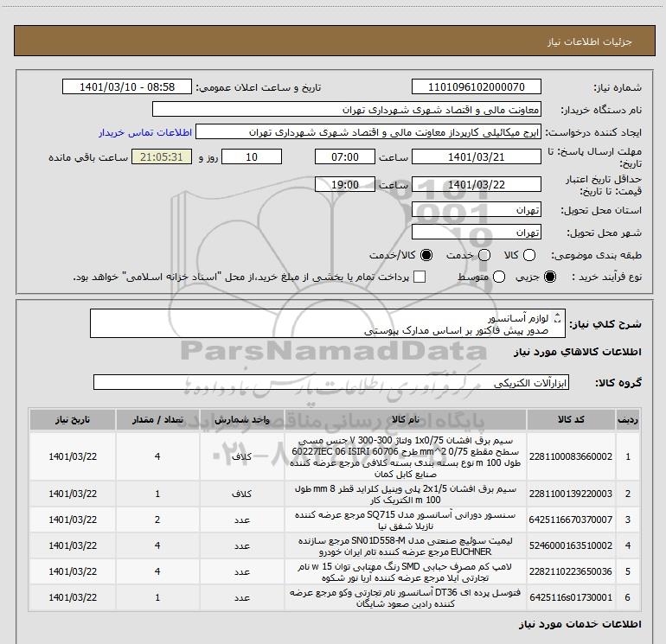Click the نام کالا column header
The image size is (666, 644).
click(x=405, y=419)
